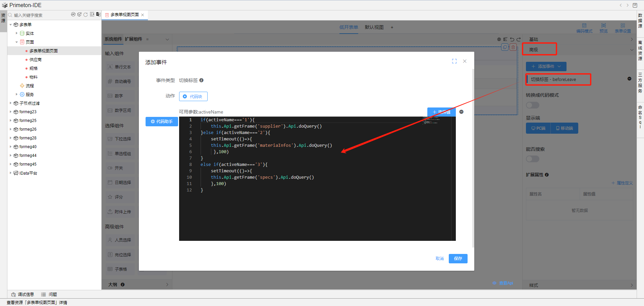644x306 pixels.
Task: Click the new project cube icon
Action: tap(79, 14)
